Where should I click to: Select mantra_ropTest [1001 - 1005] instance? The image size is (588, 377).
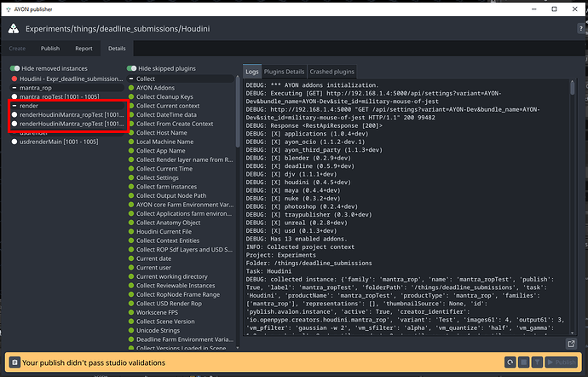point(66,97)
